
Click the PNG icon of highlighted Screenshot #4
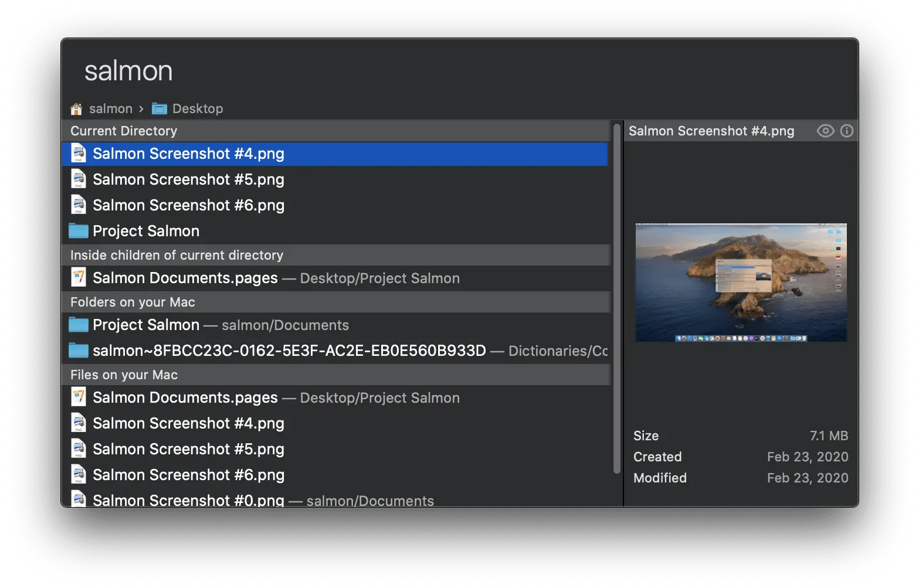(x=78, y=154)
